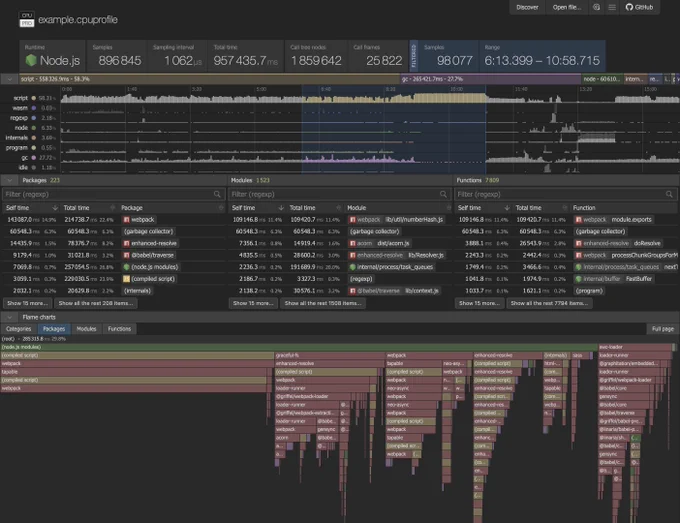
Task: Open flame chart in Full page
Action: point(663,329)
